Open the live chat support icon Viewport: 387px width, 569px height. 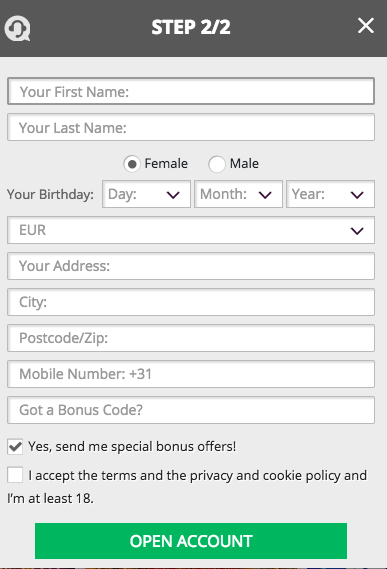coord(17,28)
